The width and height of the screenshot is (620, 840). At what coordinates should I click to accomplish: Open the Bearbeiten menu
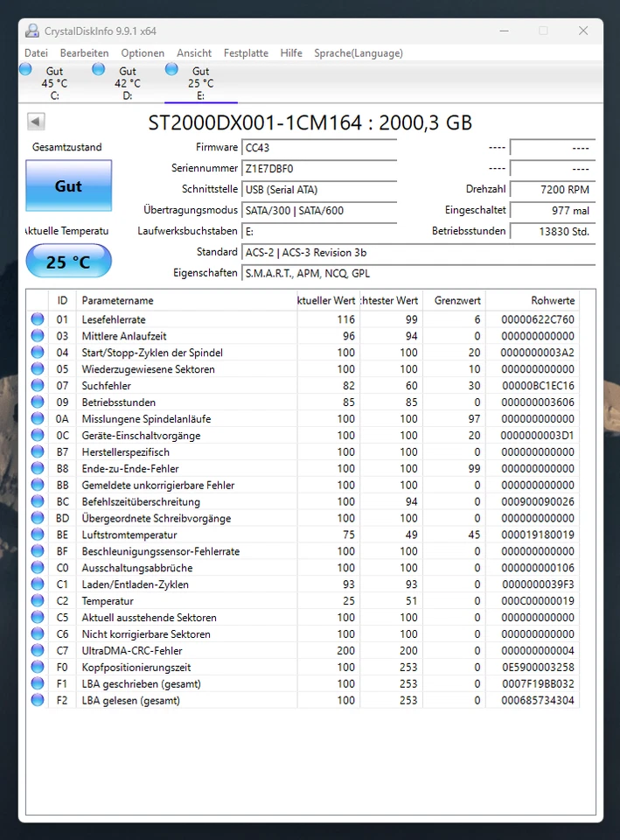(84, 53)
